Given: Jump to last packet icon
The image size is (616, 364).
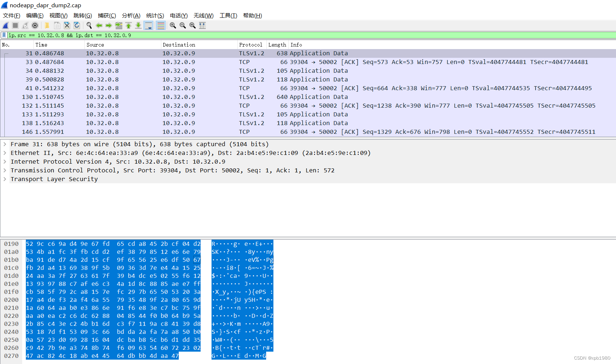Looking at the screenshot, I should [x=138, y=25].
